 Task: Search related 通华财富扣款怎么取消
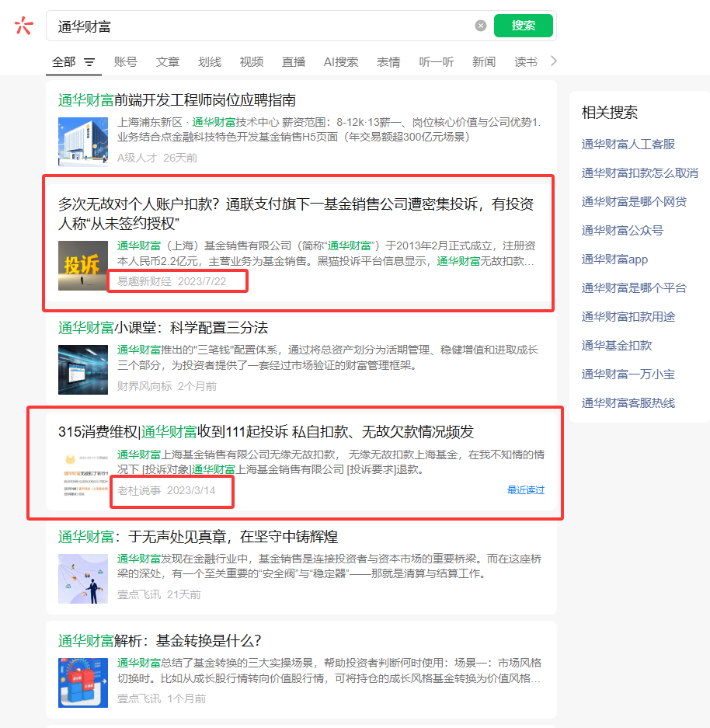(x=639, y=173)
